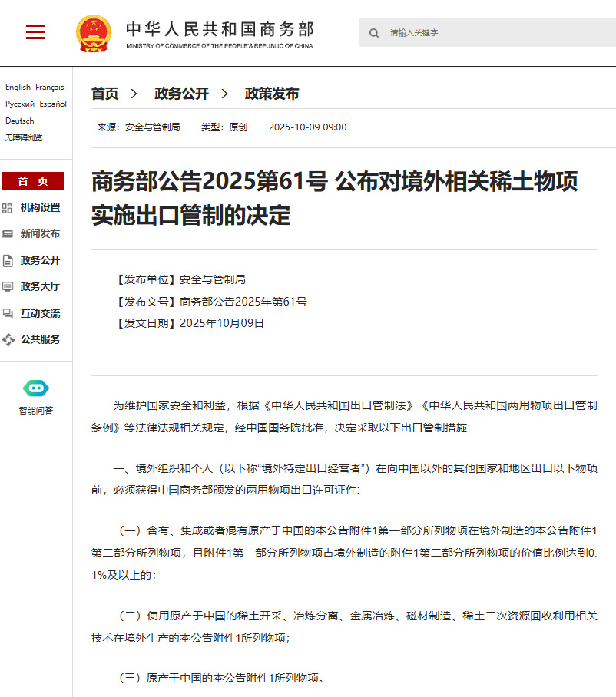Open 公共服务 sidebar menu item
Screen dimensions: 616x697
(x=41, y=339)
